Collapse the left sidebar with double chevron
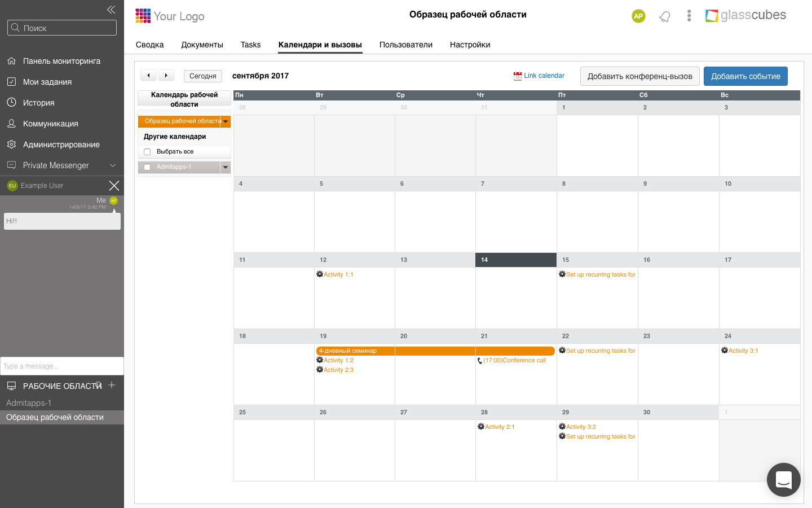 (x=111, y=10)
